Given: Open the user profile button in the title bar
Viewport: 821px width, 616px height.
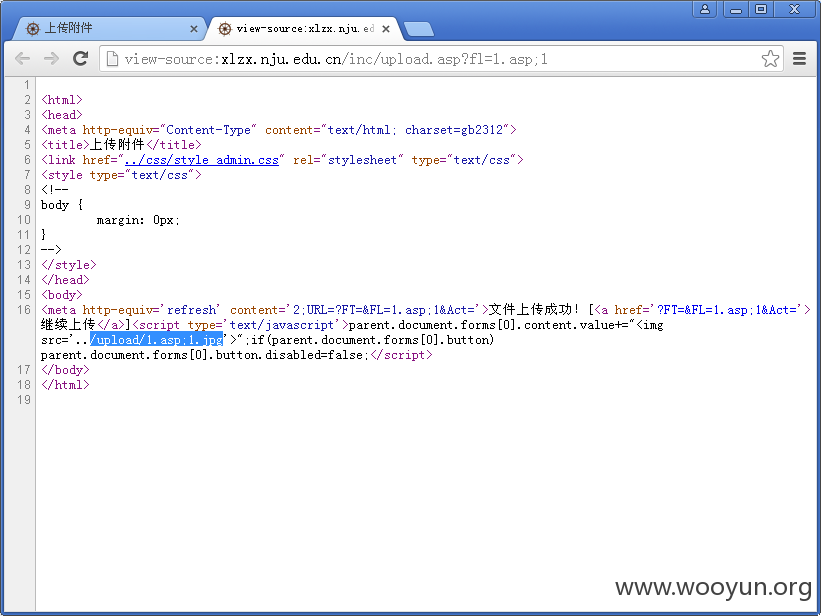Looking at the screenshot, I should (705, 9).
